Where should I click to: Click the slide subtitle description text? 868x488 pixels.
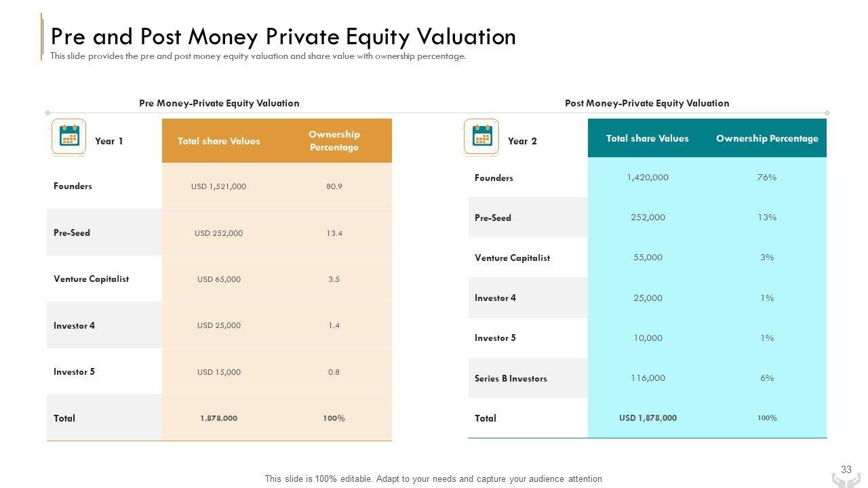258,56
